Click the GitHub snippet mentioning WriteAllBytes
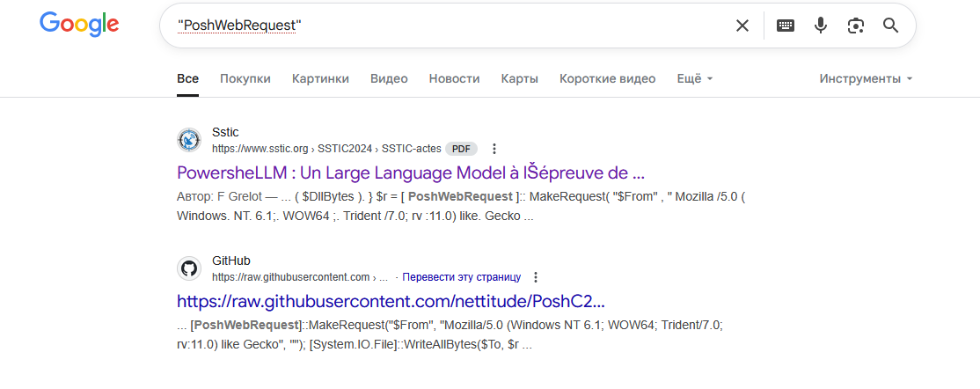 (450, 335)
